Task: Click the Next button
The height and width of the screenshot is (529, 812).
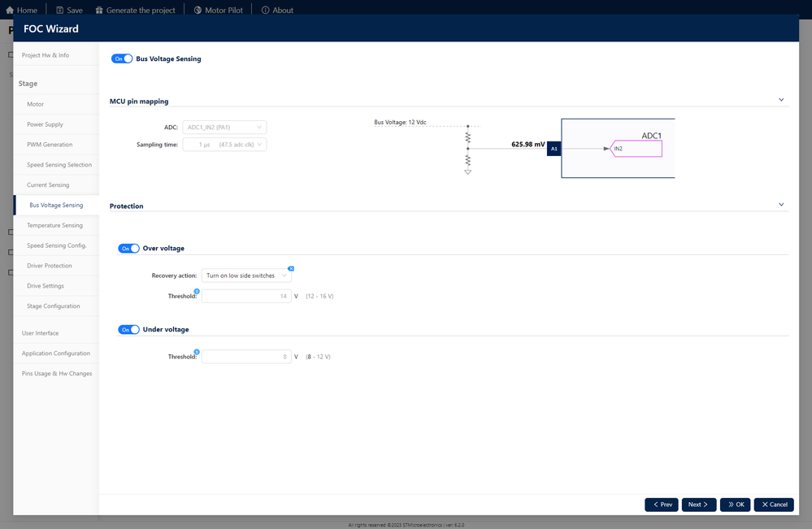Action: tap(698, 505)
